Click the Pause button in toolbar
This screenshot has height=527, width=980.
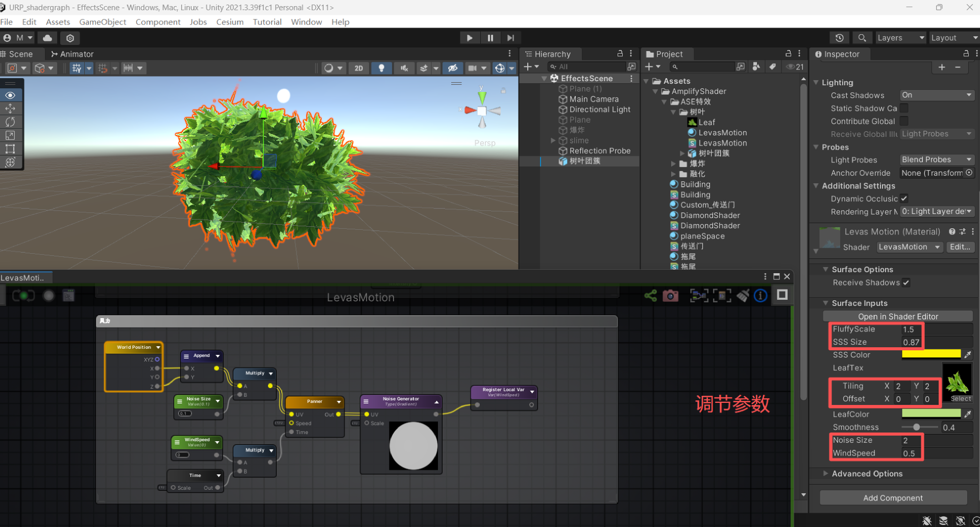(490, 38)
